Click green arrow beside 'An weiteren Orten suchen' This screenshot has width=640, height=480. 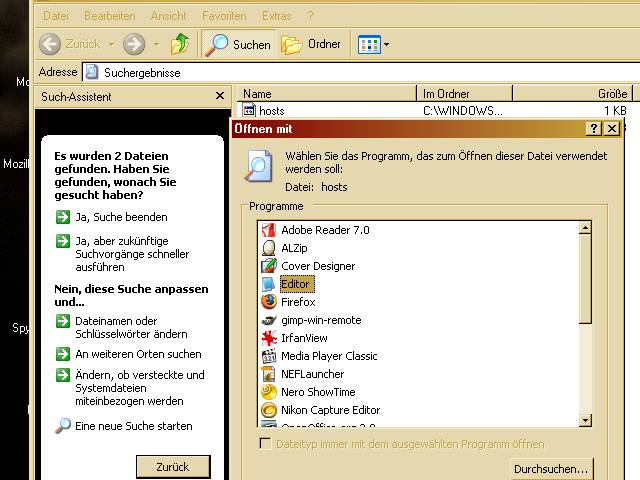(63, 353)
